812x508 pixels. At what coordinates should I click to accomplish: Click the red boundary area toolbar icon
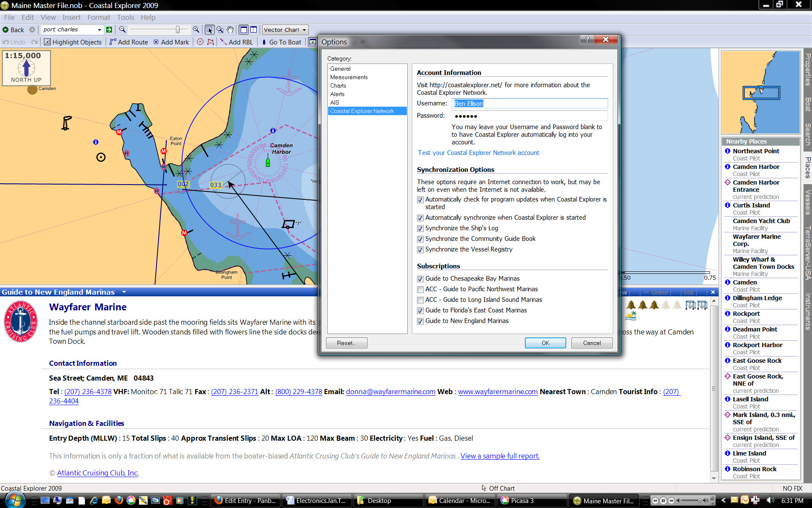(211, 42)
